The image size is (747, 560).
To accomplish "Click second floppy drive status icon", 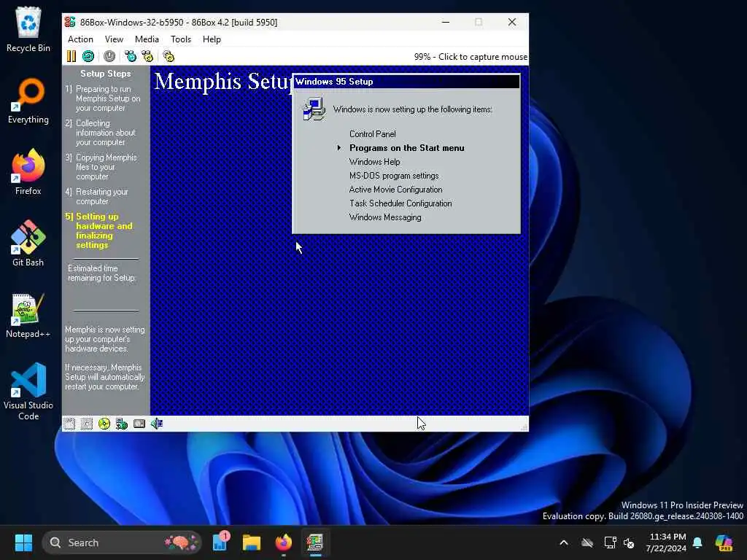I will point(87,424).
